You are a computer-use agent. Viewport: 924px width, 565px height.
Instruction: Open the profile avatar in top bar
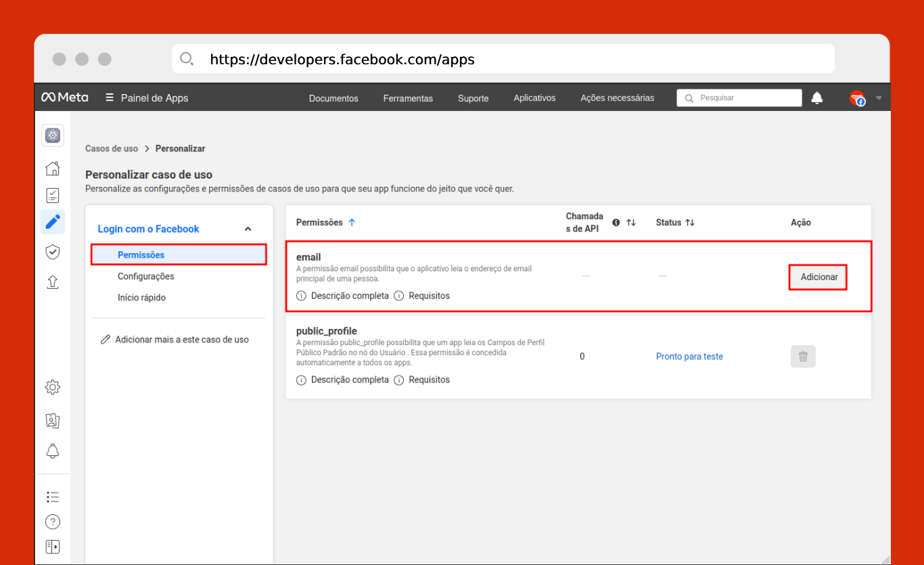858,98
